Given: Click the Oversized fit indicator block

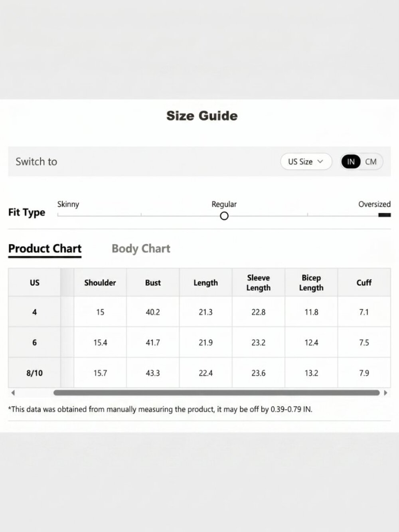Looking at the screenshot, I should coord(385,215).
